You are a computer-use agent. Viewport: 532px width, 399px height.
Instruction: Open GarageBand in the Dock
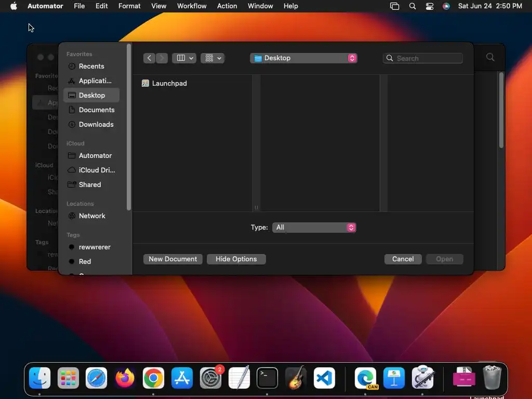click(296, 378)
